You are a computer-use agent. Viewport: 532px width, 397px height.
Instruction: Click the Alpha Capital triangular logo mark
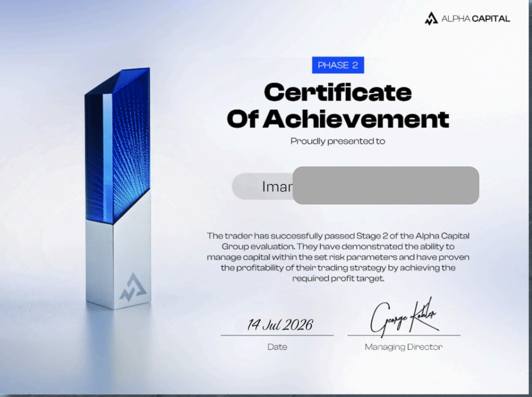[x=431, y=19]
